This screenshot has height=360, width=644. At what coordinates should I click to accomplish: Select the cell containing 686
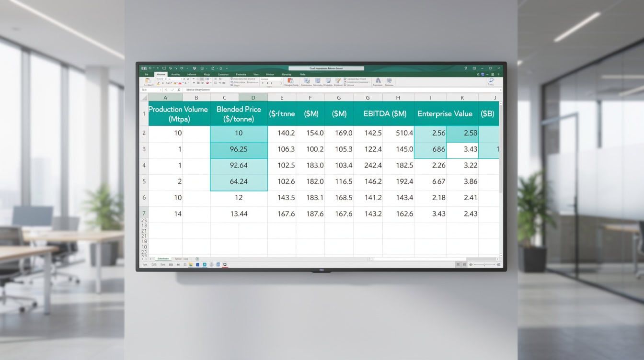[x=430, y=149]
